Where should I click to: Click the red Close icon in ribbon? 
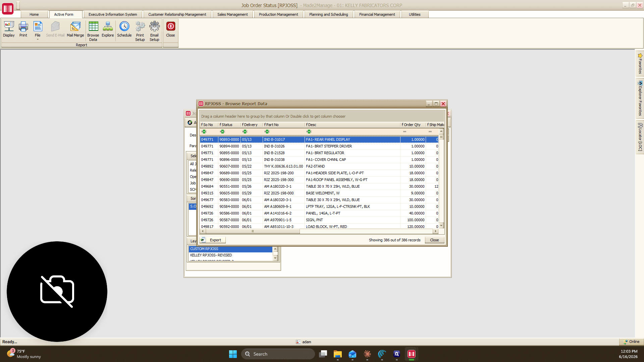click(x=170, y=29)
